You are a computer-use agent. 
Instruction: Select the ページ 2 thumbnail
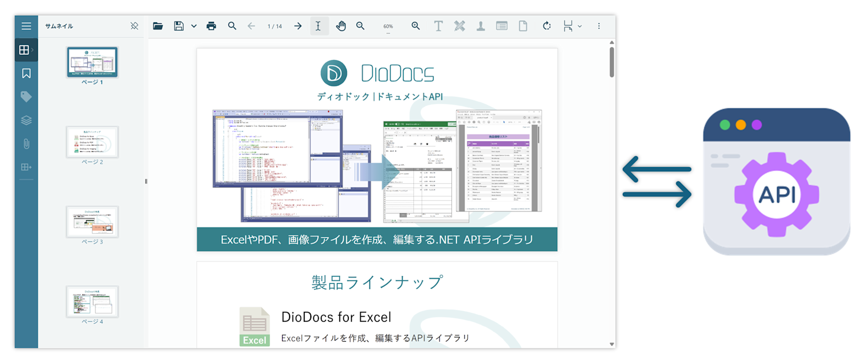coord(92,142)
